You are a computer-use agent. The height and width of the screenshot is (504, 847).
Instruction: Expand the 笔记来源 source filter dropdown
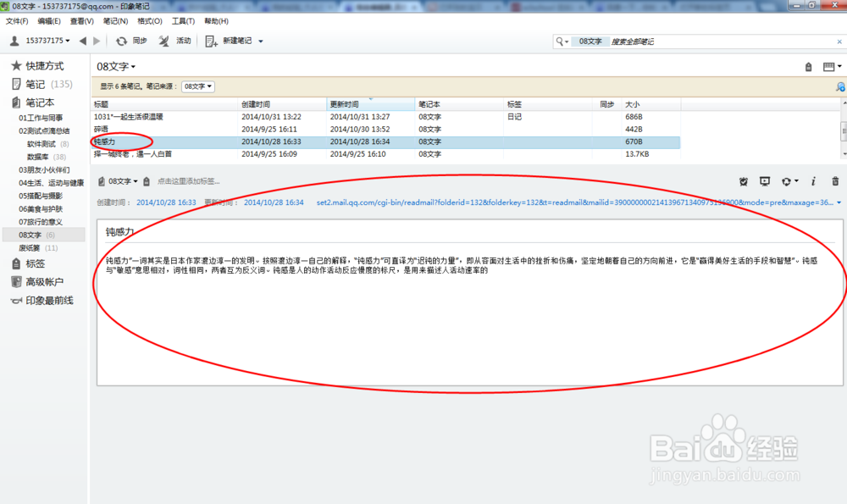click(x=196, y=86)
